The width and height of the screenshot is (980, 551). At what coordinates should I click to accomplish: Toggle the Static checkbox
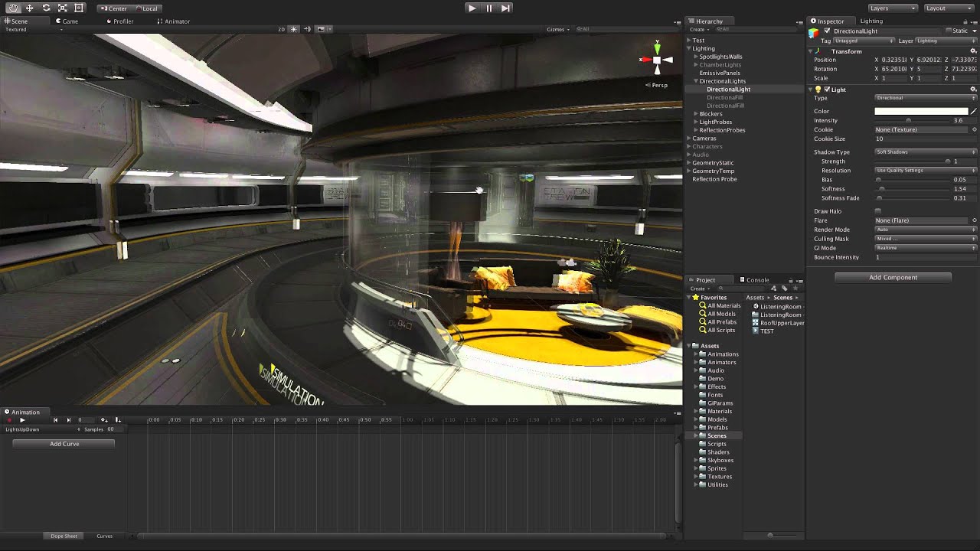948,31
